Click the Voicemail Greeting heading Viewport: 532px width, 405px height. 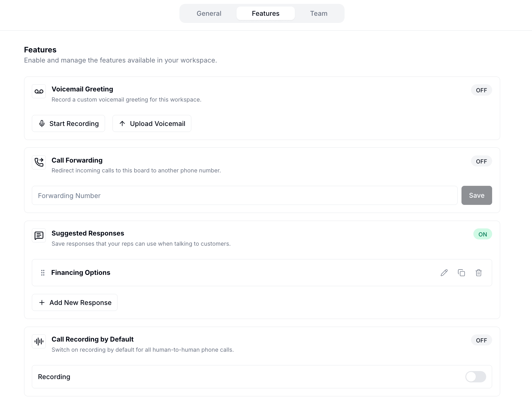(x=82, y=89)
